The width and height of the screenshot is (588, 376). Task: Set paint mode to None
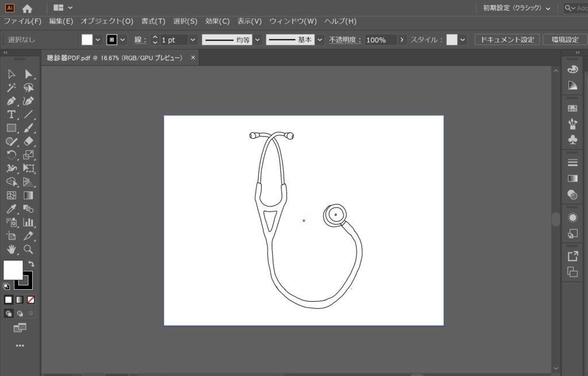point(31,300)
